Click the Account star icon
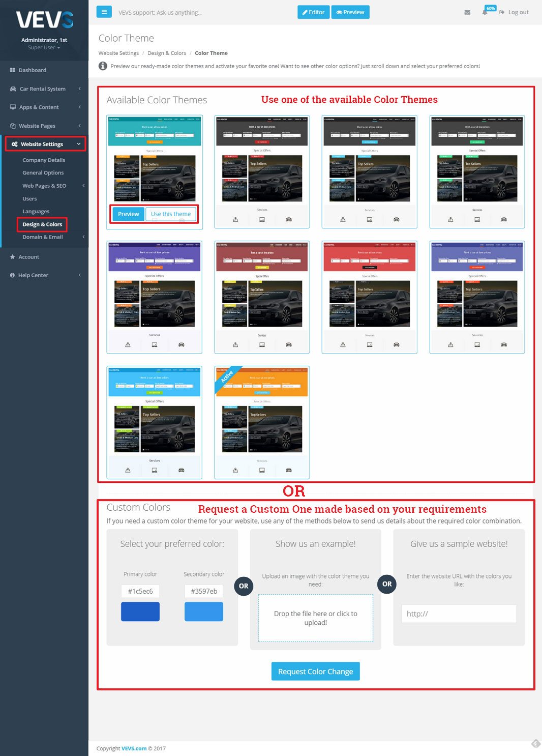542x756 pixels. point(13,257)
